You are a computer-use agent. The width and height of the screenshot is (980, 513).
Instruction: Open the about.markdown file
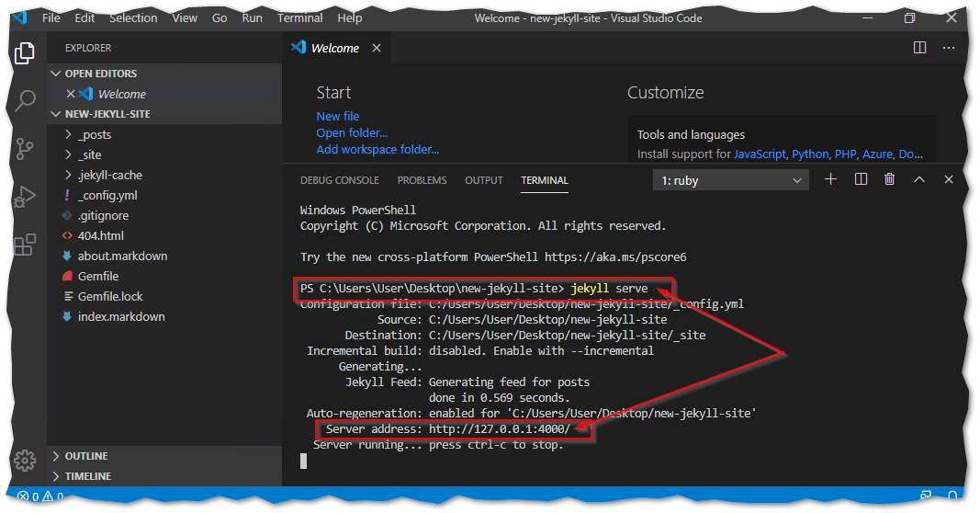[x=164, y=256]
